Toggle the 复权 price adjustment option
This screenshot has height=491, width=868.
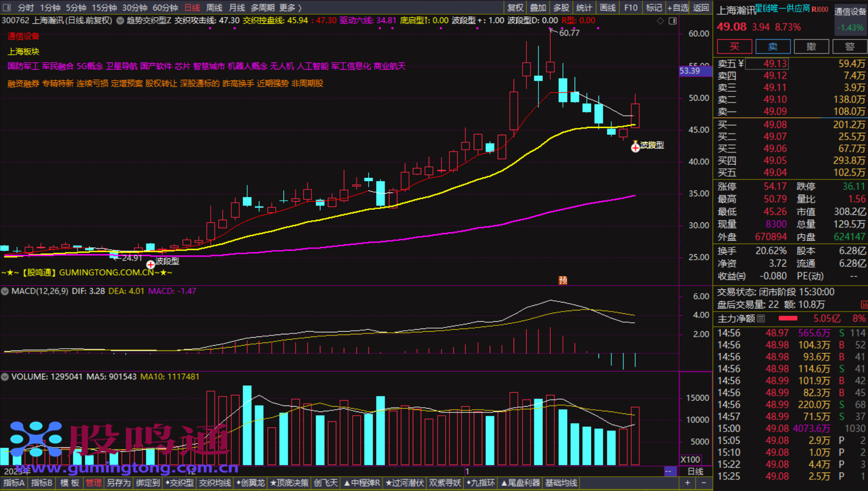coord(515,7)
